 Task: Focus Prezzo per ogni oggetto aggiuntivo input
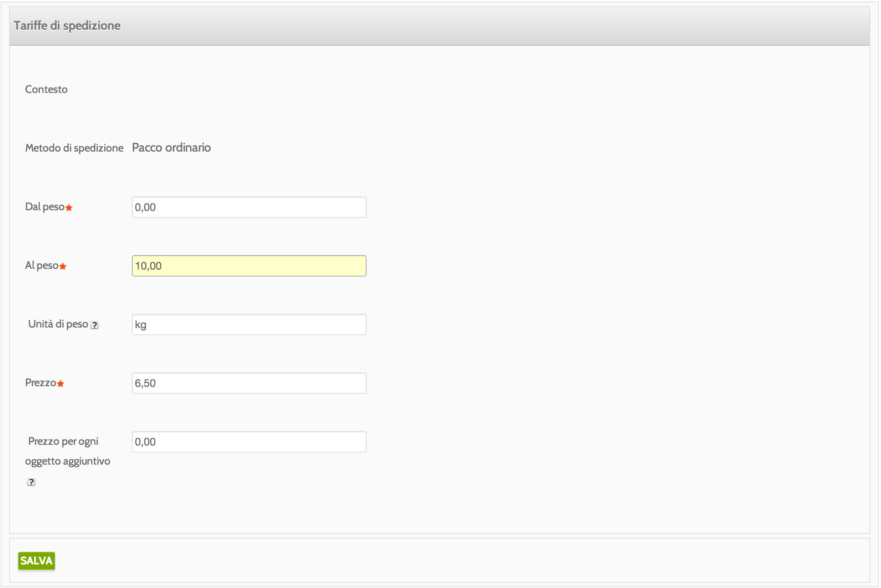(x=248, y=442)
